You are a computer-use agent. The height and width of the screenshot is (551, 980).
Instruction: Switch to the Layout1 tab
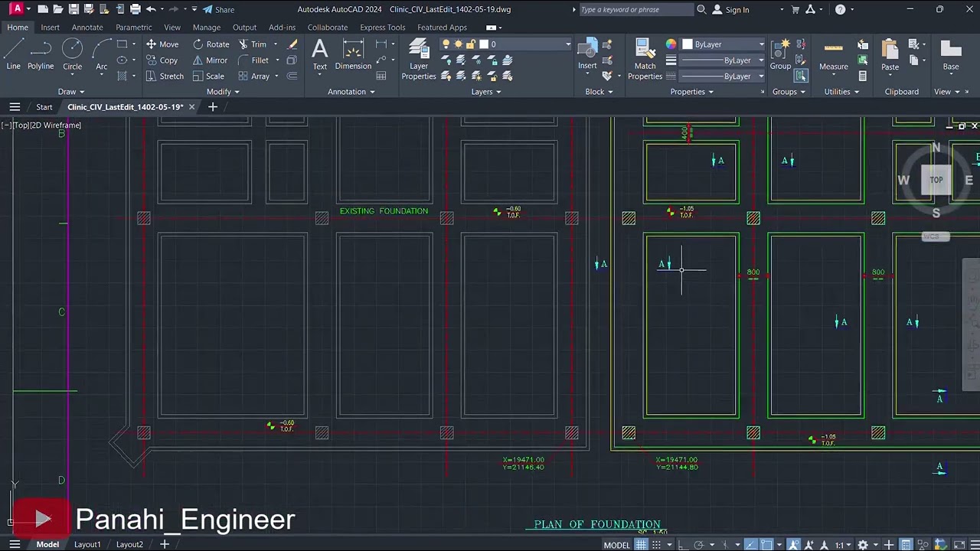click(87, 545)
